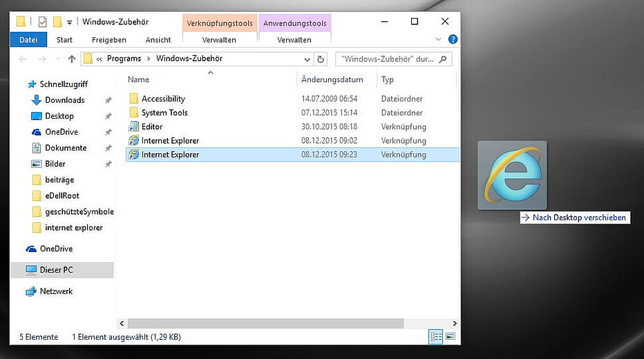Click the Verknüpfungstools contextual tab header

pos(220,23)
